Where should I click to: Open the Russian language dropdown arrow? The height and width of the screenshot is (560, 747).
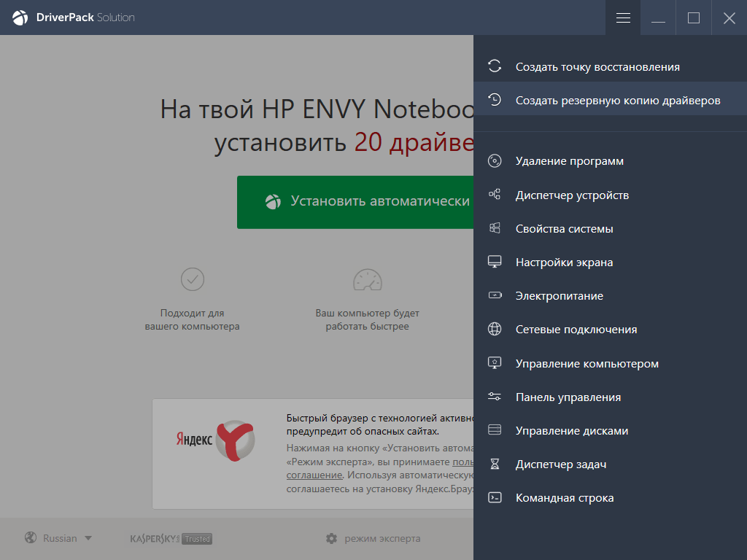[x=88, y=539]
